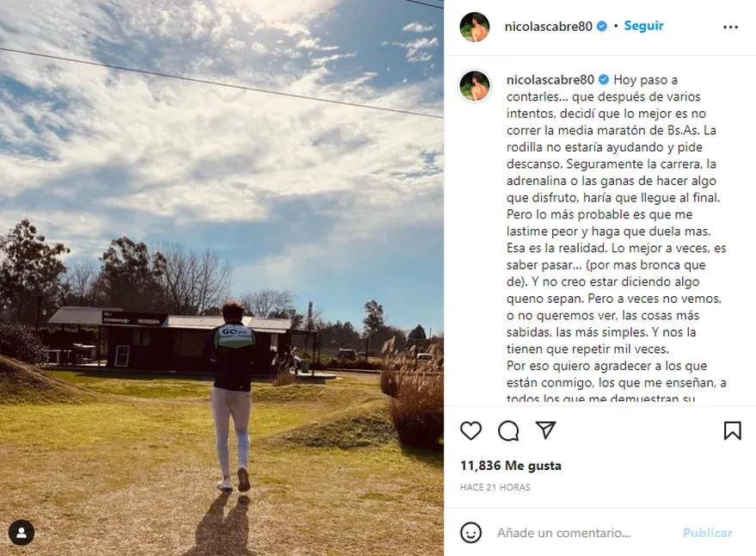Click the caption text starting Hoy paso

[x=616, y=239]
